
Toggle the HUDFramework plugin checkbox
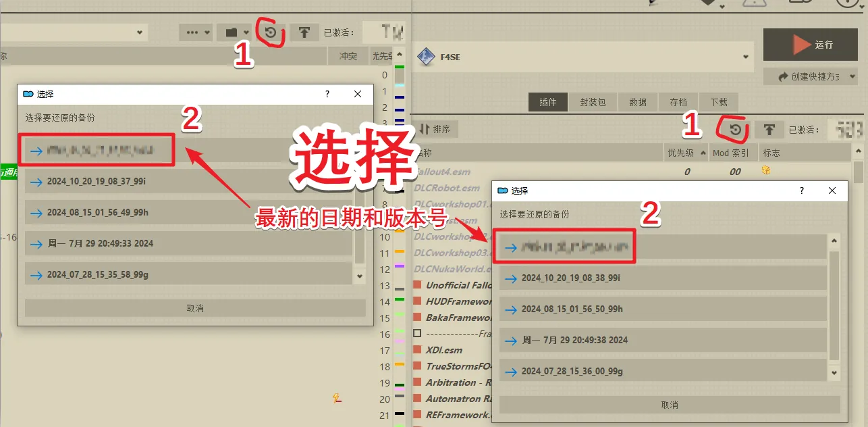coord(417,301)
